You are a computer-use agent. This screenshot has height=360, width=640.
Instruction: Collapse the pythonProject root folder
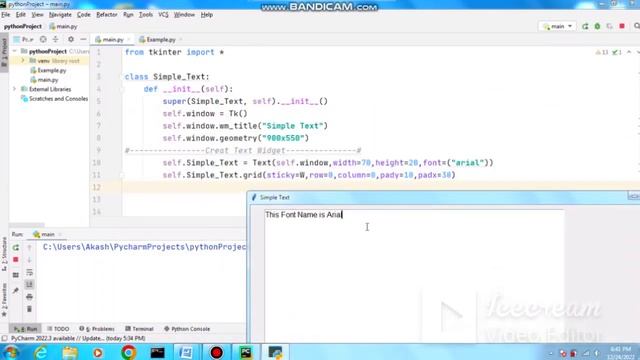tap(15, 51)
